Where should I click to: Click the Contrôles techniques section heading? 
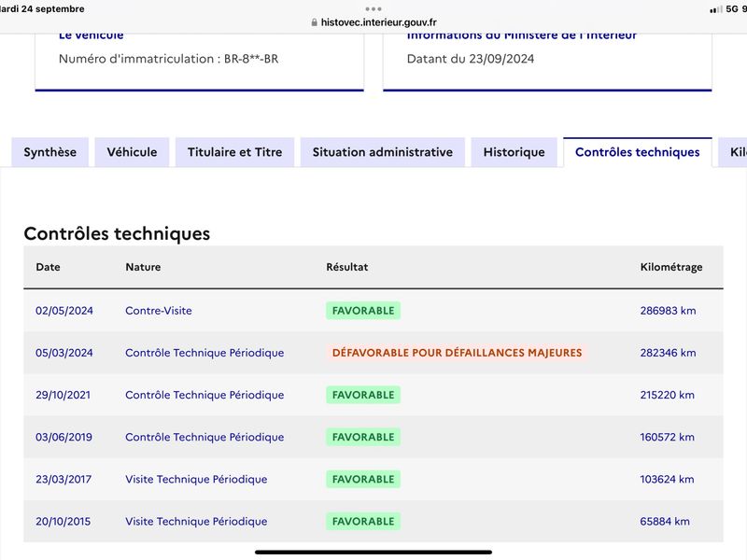tap(117, 234)
